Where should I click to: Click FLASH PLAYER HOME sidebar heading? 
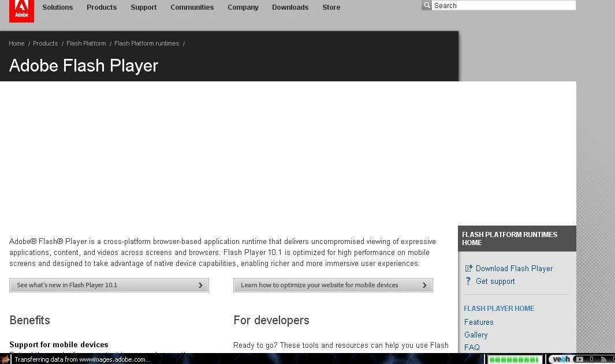499,309
